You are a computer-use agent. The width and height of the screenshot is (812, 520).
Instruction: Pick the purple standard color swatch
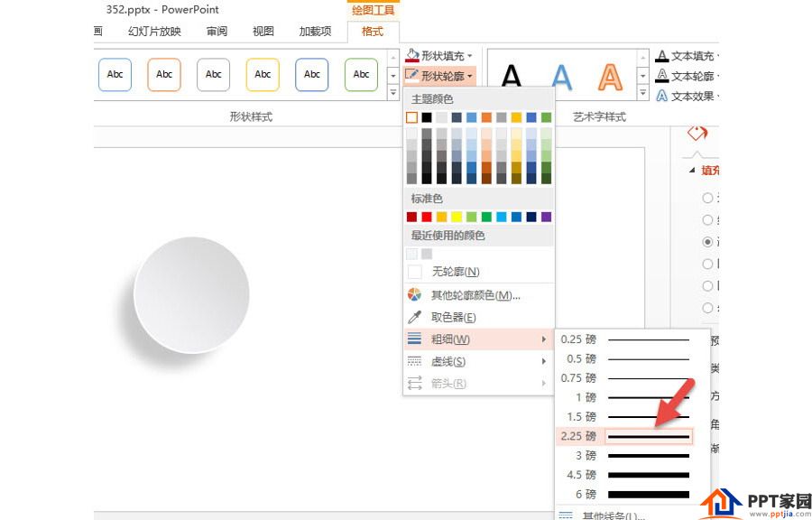coord(547,217)
